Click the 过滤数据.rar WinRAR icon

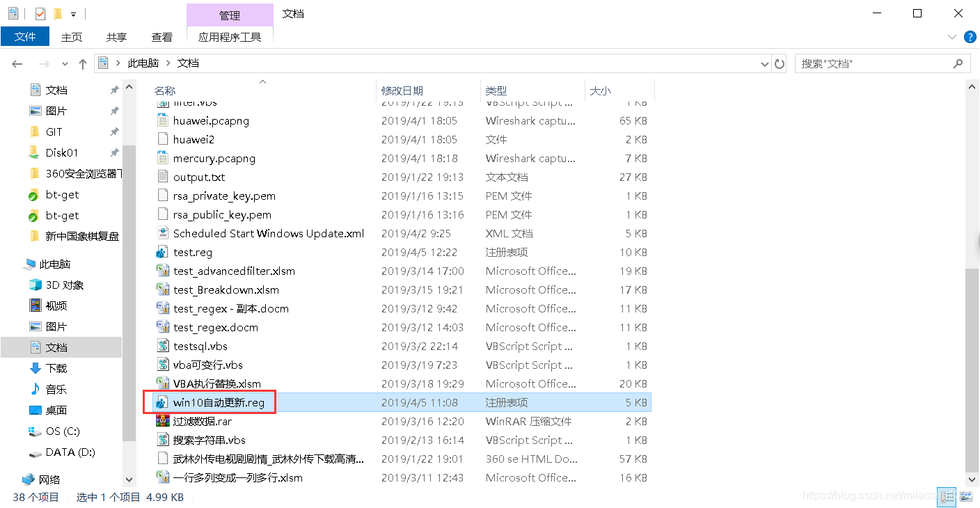tap(163, 421)
